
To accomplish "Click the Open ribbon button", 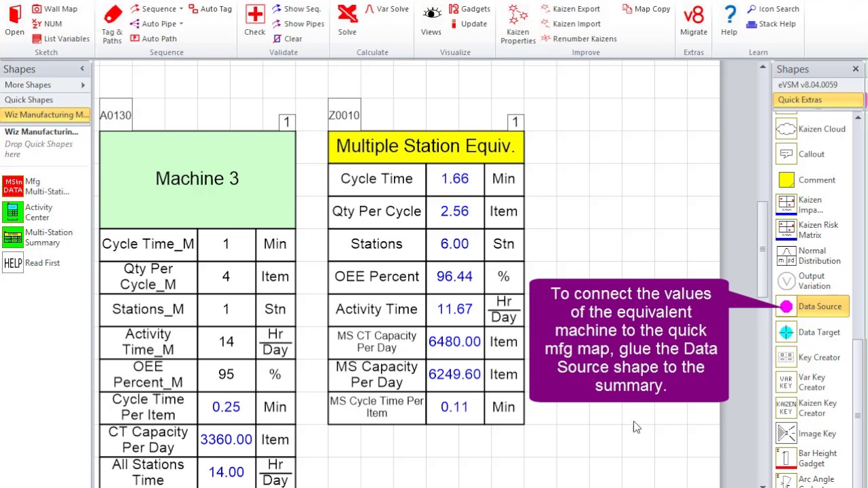I will (x=14, y=20).
